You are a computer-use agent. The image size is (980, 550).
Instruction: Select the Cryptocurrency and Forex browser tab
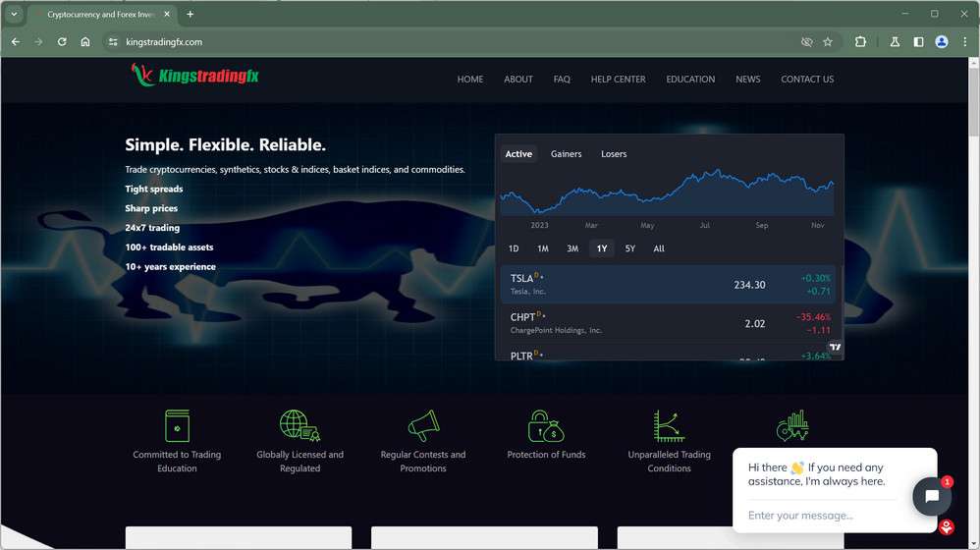pyautogui.click(x=102, y=14)
